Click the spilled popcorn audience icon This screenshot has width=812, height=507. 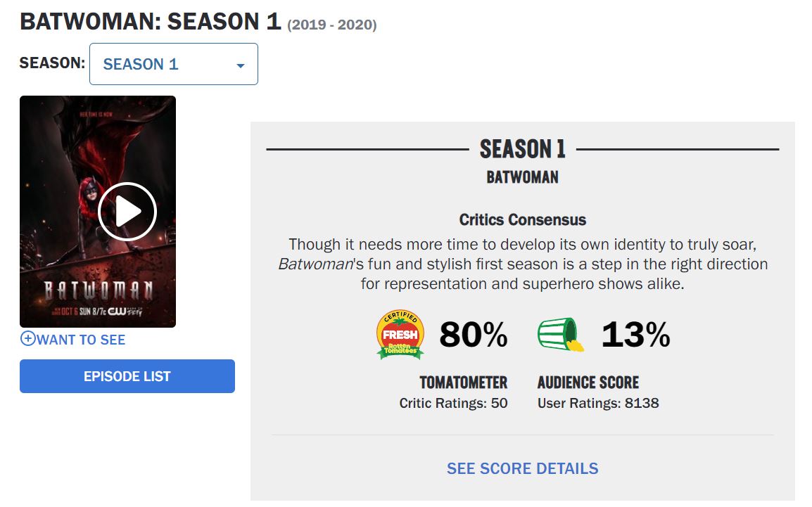[x=562, y=335]
